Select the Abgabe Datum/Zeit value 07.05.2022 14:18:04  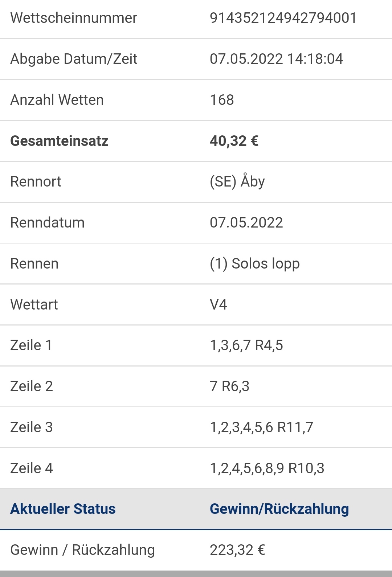[276, 59]
